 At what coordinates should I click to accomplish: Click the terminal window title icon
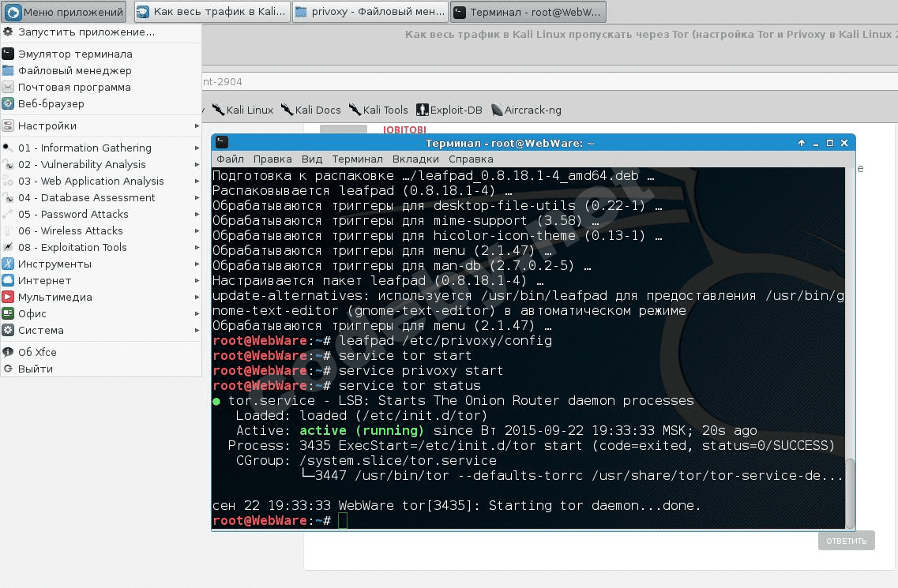point(222,143)
